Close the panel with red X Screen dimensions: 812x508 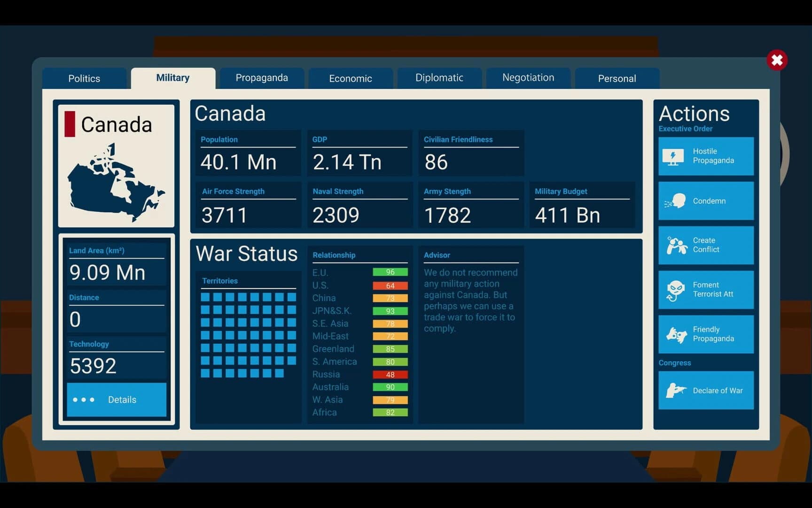tap(777, 60)
